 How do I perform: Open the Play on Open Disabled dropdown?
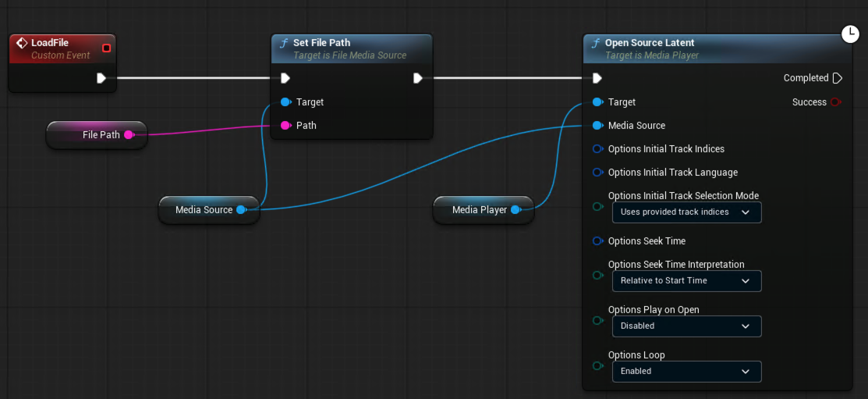(686, 326)
